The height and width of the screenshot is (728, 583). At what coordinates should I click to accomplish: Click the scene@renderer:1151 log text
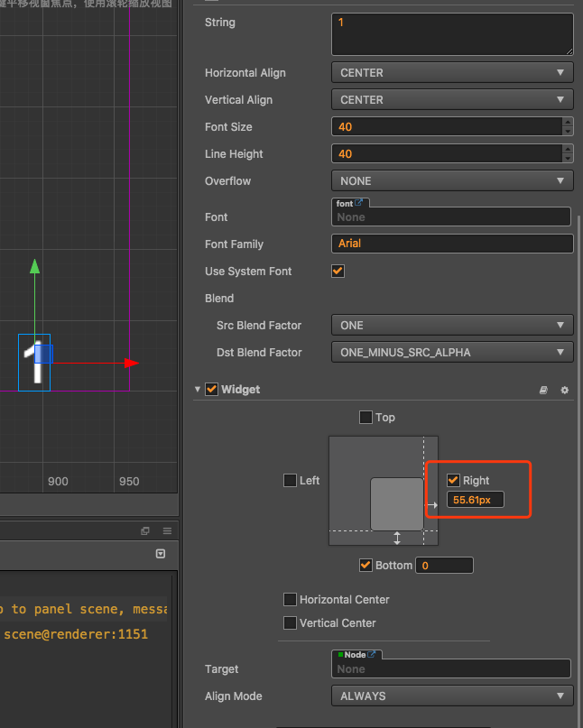(76, 634)
